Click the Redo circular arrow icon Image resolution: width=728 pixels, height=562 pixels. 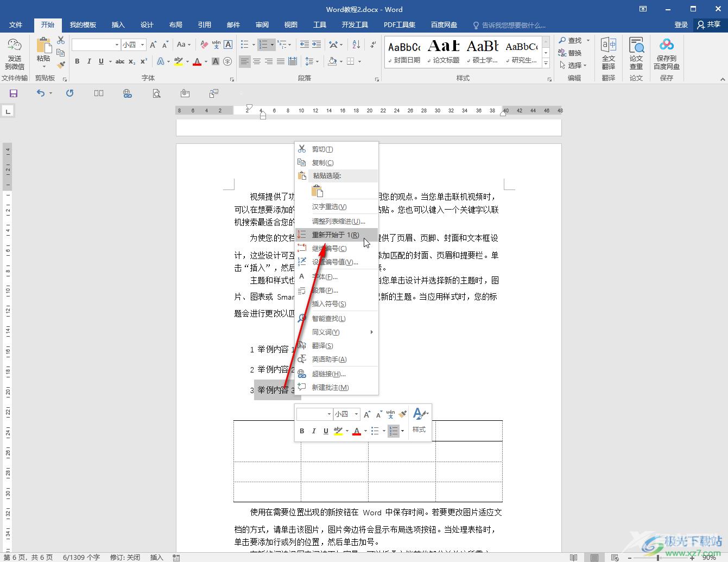coord(69,93)
